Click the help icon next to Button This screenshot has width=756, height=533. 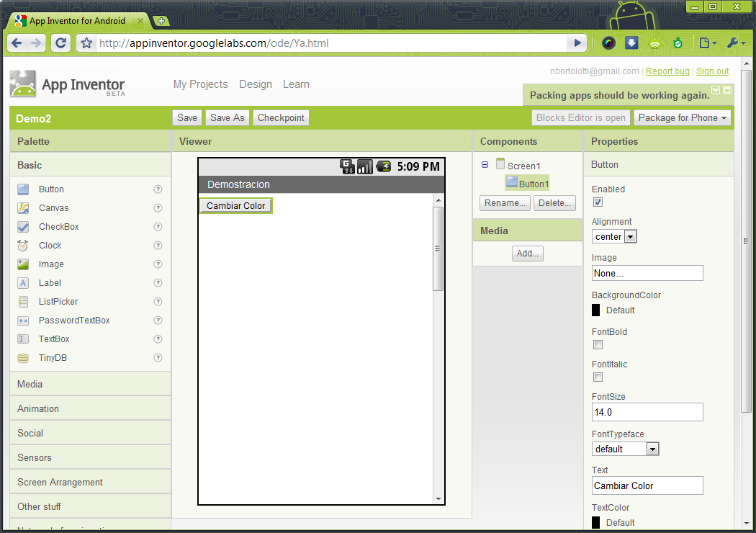click(x=159, y=189)
